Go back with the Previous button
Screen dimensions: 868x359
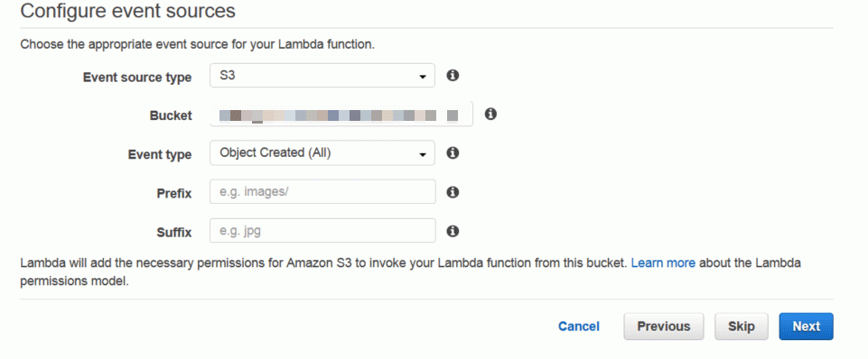pyautogui.click(x=664, y=327)
